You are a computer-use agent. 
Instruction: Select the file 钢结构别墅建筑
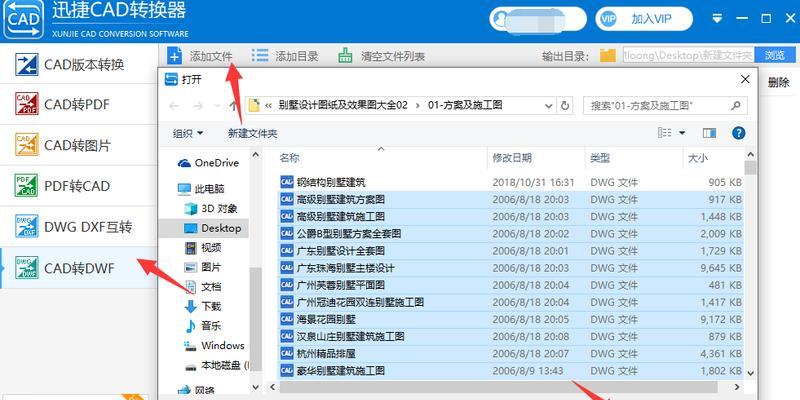pyautogui.click(x=510, y=182)
